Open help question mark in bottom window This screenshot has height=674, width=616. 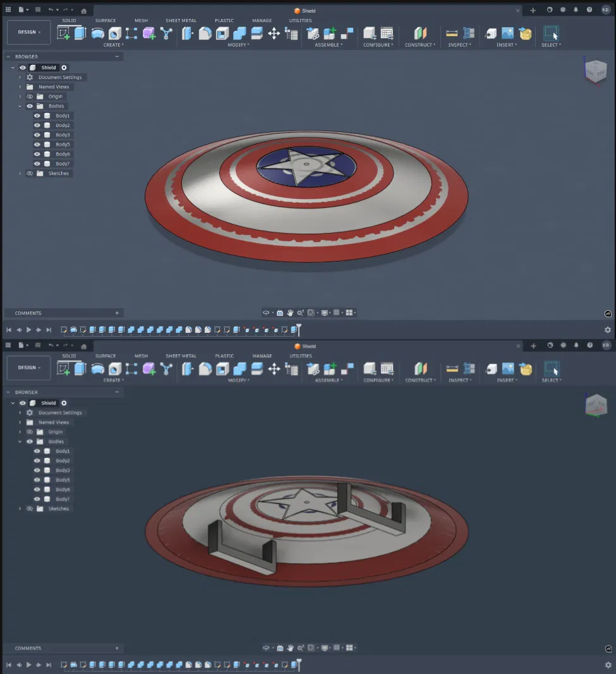589,345
